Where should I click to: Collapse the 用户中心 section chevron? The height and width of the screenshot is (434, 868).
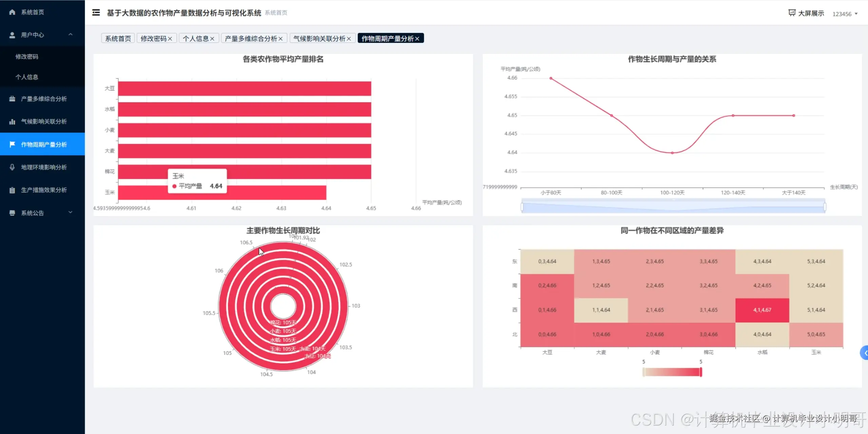(x=71, y=35)
